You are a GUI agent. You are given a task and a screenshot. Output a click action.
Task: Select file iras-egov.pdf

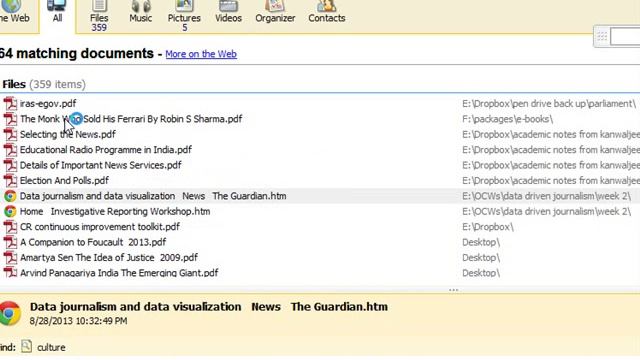[x=48, y=104]
